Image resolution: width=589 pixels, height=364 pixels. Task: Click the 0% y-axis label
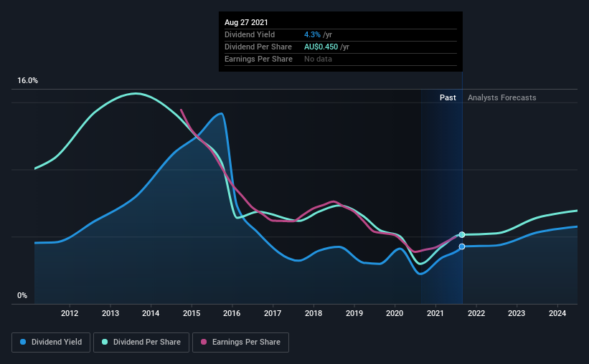click(x=22, y=295)
